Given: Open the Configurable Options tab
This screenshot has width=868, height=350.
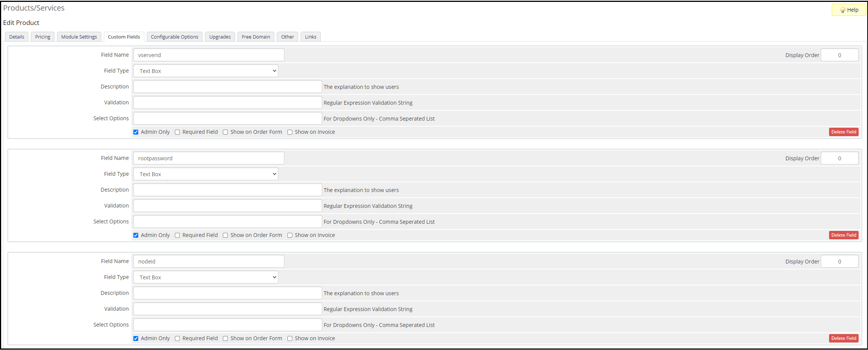Looking at the screenshot, I should 175,37.
